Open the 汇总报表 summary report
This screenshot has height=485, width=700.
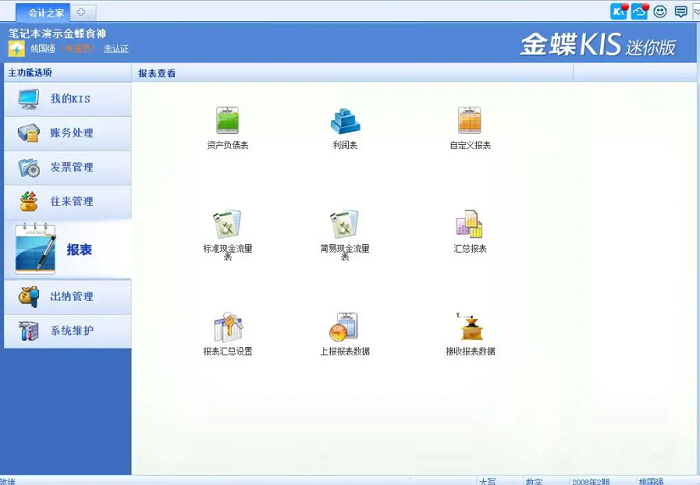(x=470, y=231)
